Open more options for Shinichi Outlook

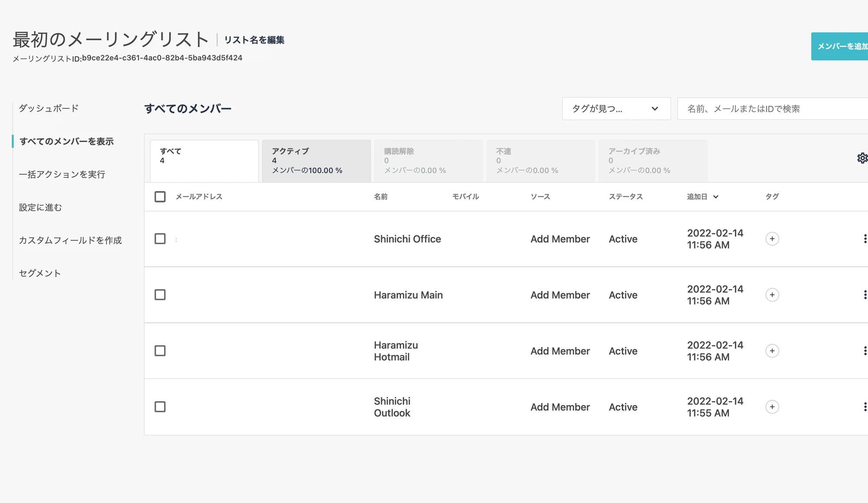point(865,407)
